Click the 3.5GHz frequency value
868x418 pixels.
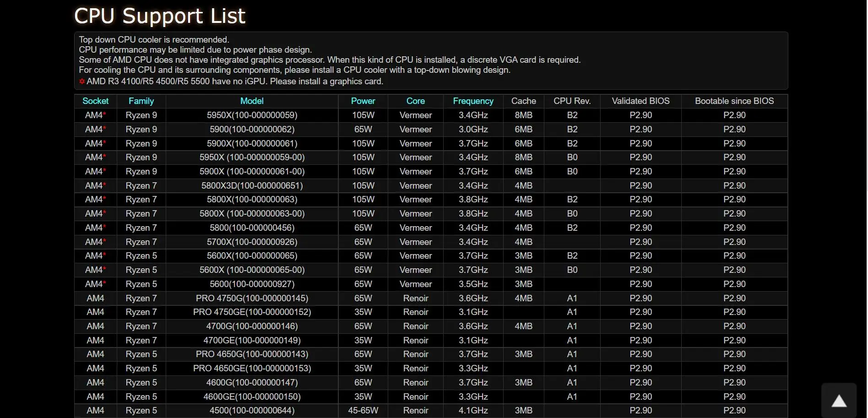pyautogui.click(x=473, y=284)
